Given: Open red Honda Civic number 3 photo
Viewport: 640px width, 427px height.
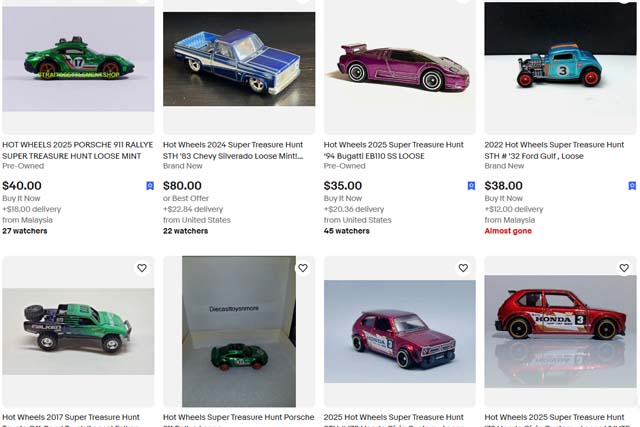Looking at the screenshot, I should point(560,331).
